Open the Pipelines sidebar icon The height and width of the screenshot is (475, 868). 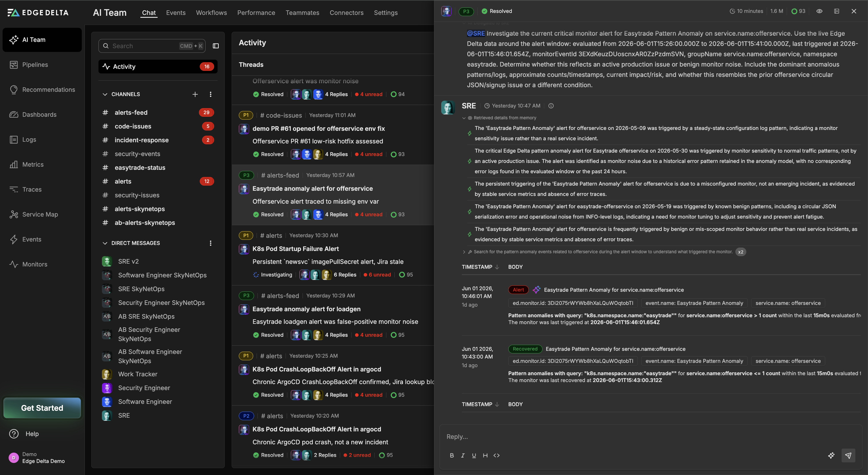[13, 65]
